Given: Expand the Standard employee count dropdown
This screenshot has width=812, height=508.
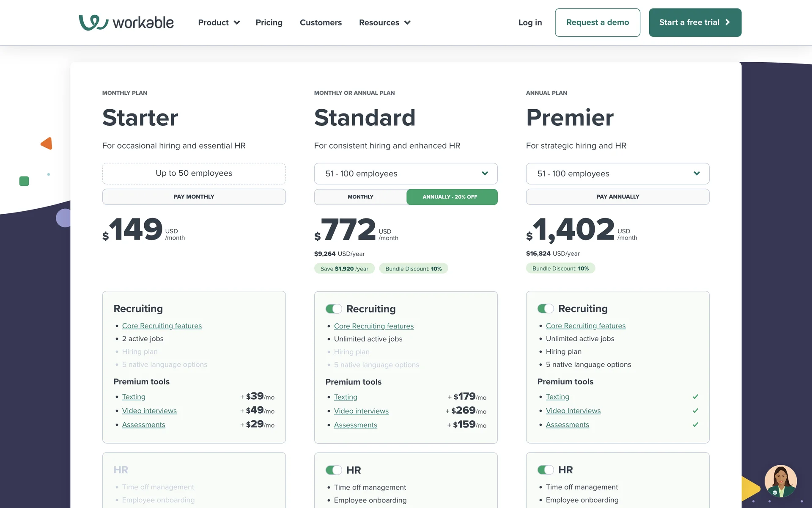Looking at the screenshot, I should (x=406, y=174).
